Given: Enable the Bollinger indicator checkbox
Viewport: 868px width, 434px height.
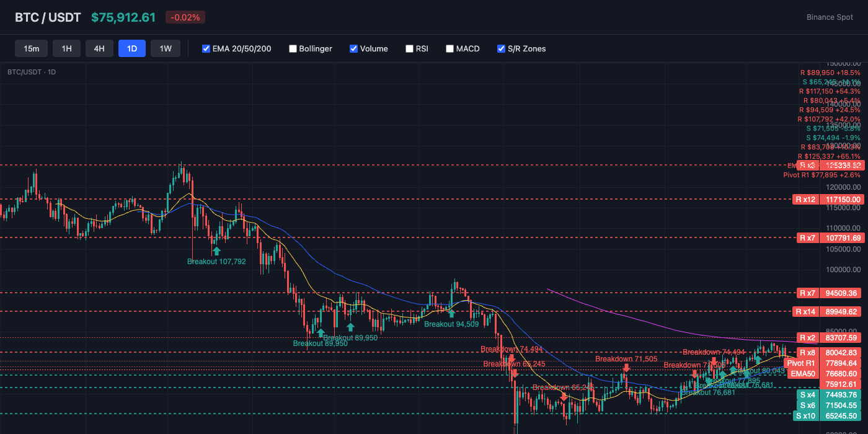Looking at the screenshot, I should [293, 48].
